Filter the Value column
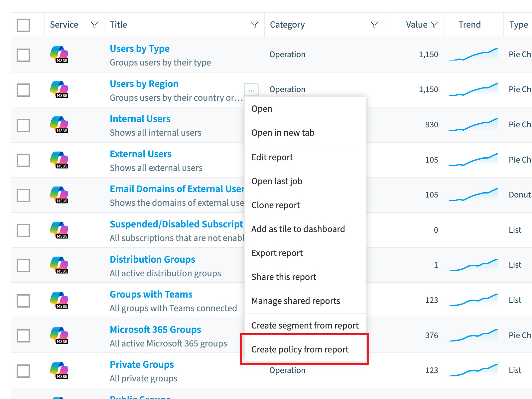The width and height of the screenshot is (532, 399). pyautogui.click(x=434, y=25)
